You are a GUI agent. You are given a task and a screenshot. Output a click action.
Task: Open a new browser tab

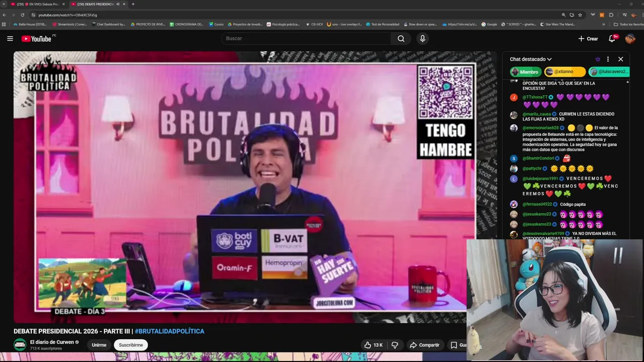pyautogui.click(x=133, y=4)
